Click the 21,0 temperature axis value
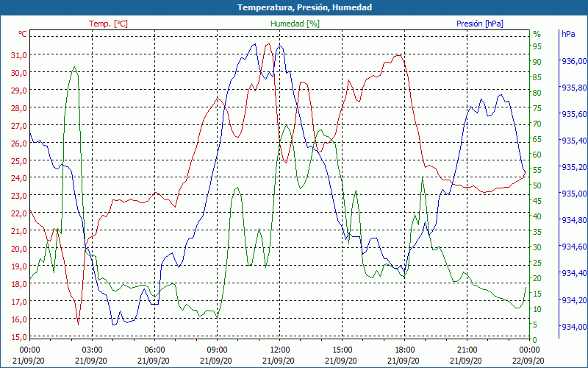 (19, 231)
